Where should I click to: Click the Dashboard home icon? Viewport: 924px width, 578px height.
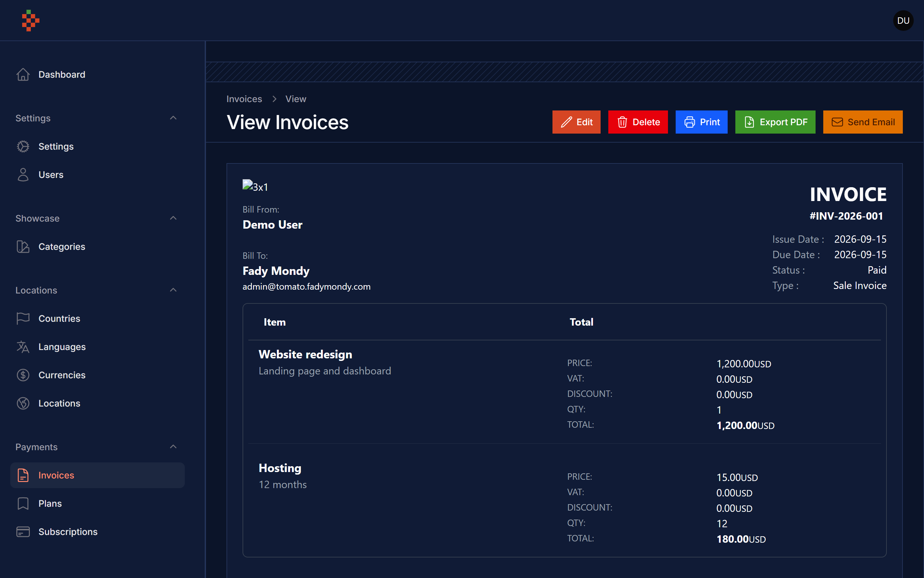tap(23, 74)
